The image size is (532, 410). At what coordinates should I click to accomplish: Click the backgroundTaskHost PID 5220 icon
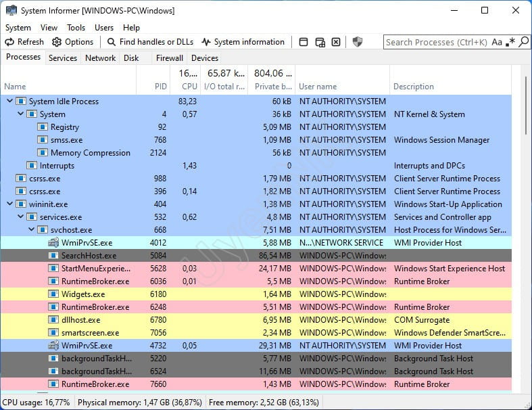point(53,359)
